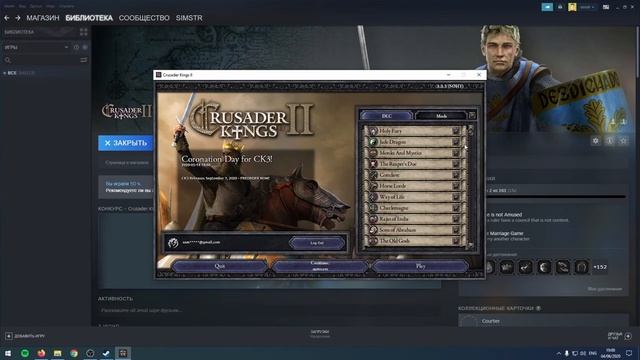Show hidden tray icons chevron
Image resolution: width=640 pixels, height=360 pixels.
pos(558,353)
